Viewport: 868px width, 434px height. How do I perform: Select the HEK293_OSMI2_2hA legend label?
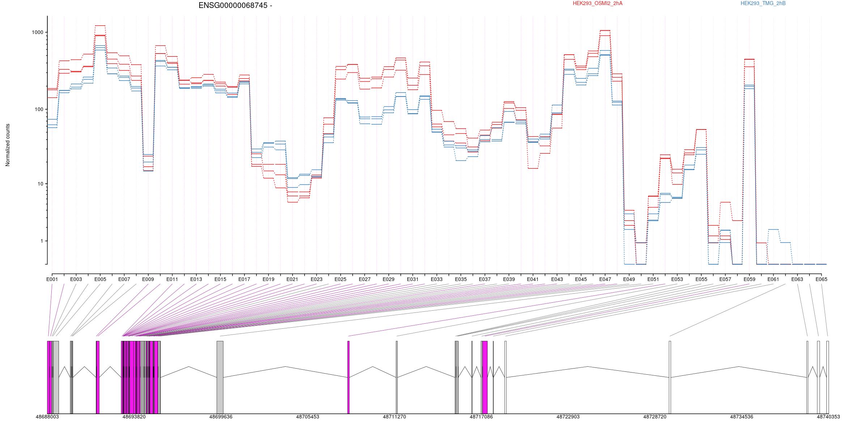[x=598, y=3]
